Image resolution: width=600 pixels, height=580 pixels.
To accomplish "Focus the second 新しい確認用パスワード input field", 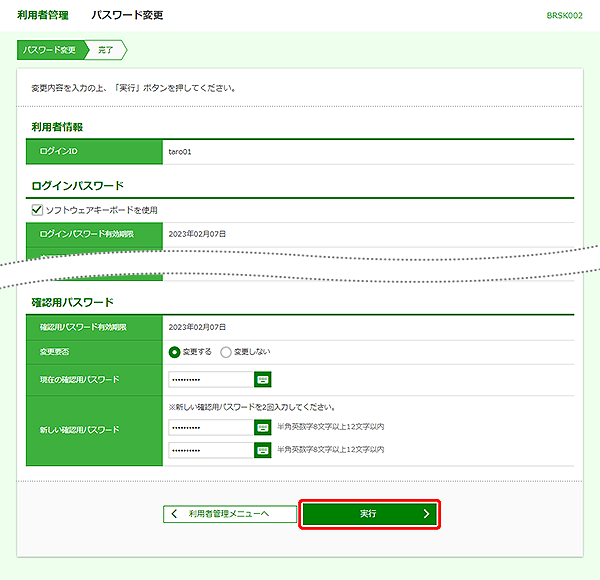I will click(x=211, y=450).
